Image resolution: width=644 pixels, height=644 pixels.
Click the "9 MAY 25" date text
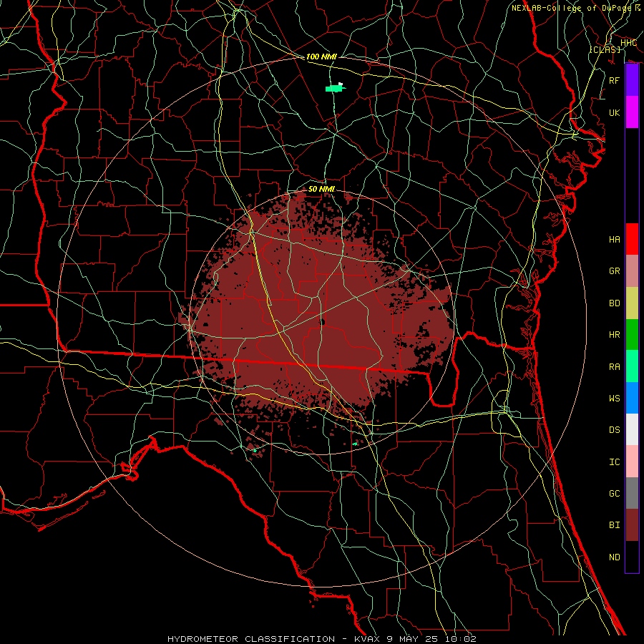coord(412,639)
